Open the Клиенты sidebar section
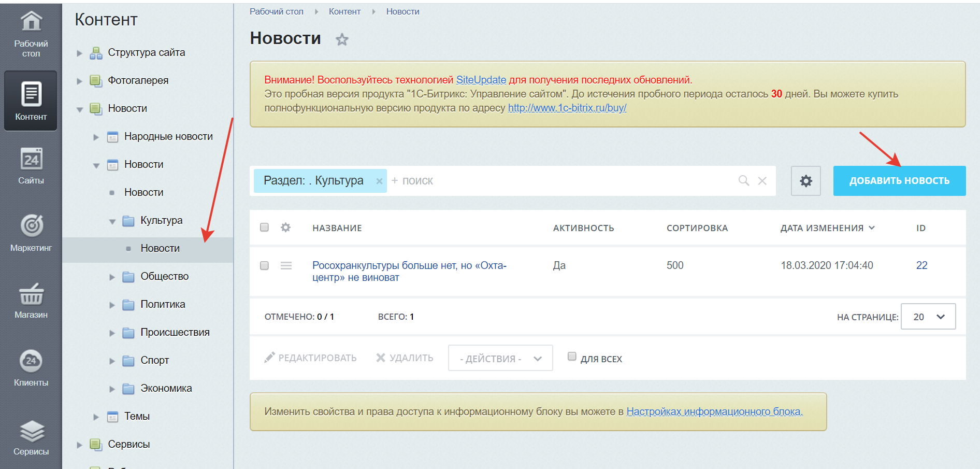This screenshot has width=980, height=469. pyautogui.click(x=31, y=368)
